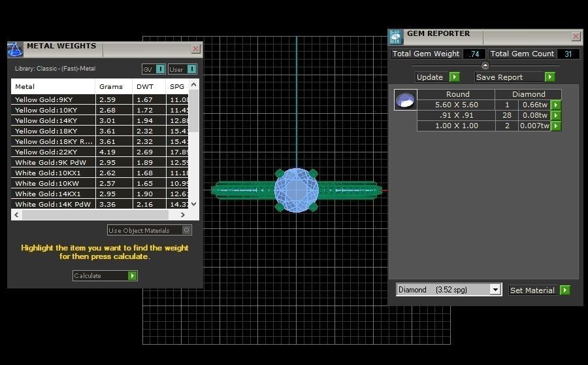Click metal list scroll left arrow
The width and height of the screenshot is (588, 365).
tap(16, 215)
